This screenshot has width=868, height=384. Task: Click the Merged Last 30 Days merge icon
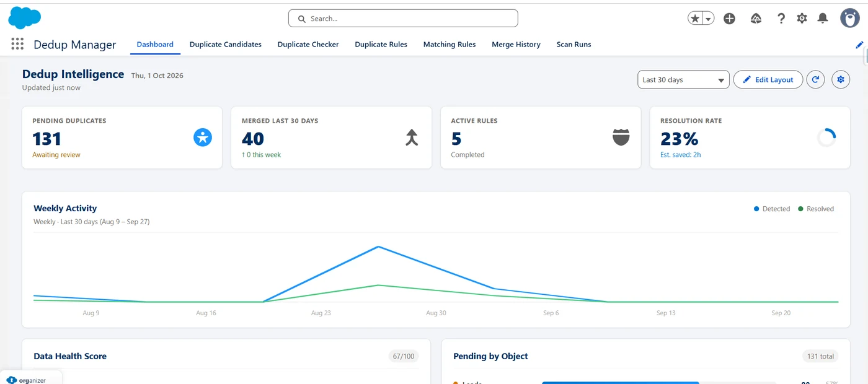(x=412, y=137)
